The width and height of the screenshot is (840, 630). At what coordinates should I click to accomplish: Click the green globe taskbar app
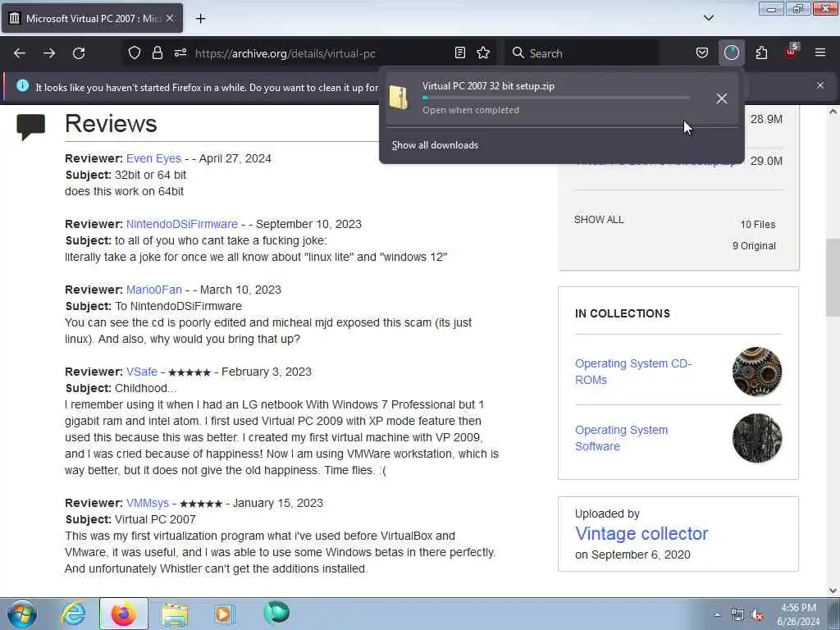[x=276, y=613]
